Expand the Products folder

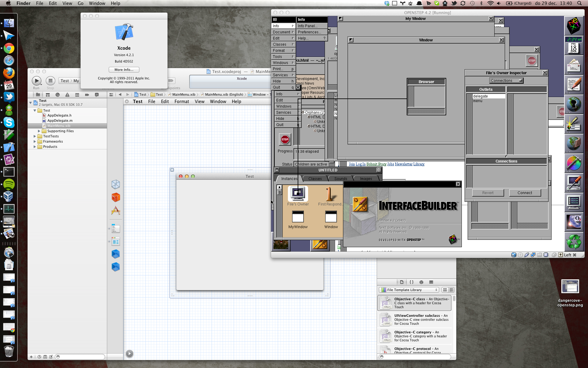[35, 147]
